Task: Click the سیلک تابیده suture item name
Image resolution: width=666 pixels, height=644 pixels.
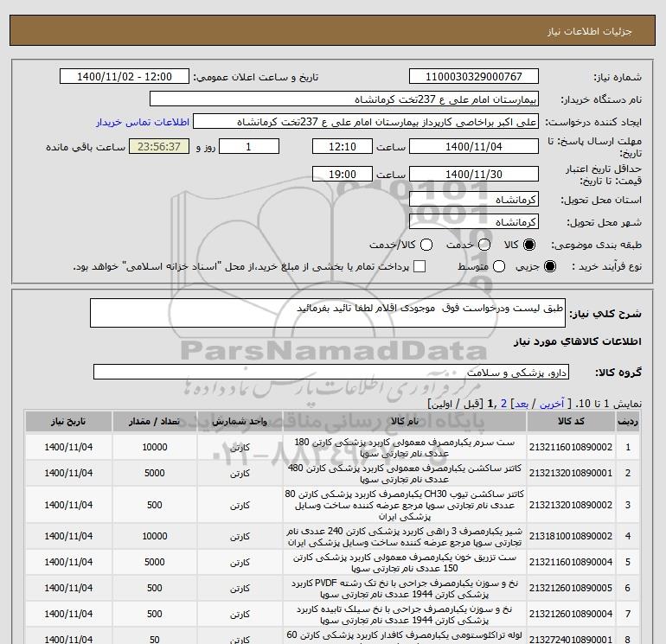Action: (x=405, y=615)
